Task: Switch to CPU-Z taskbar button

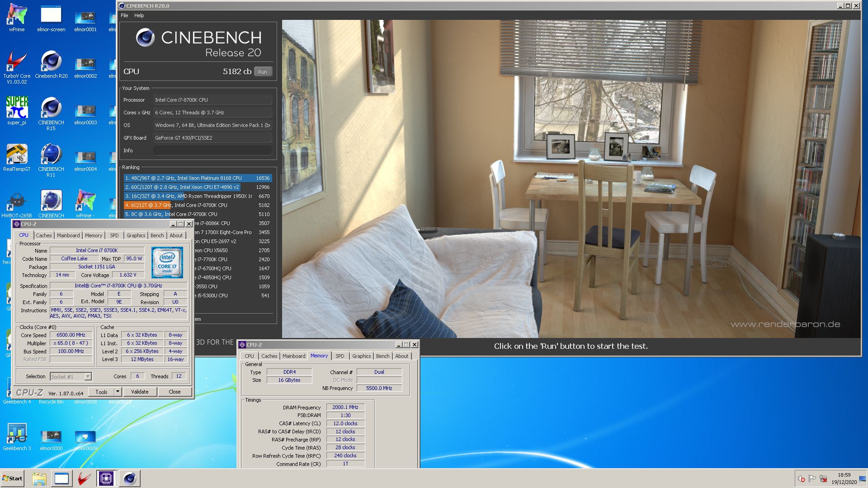Action: tap(106, 479)
